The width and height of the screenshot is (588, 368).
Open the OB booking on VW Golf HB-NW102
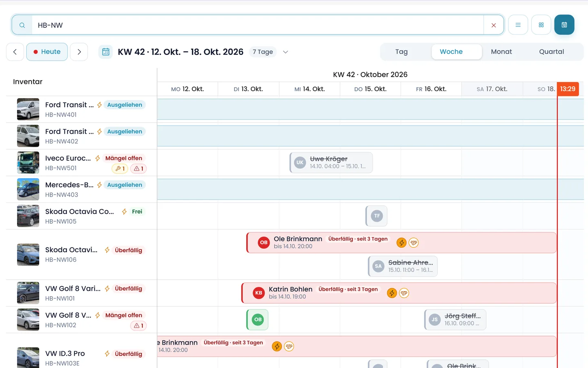pyautogui.click(x=257, y=320)
